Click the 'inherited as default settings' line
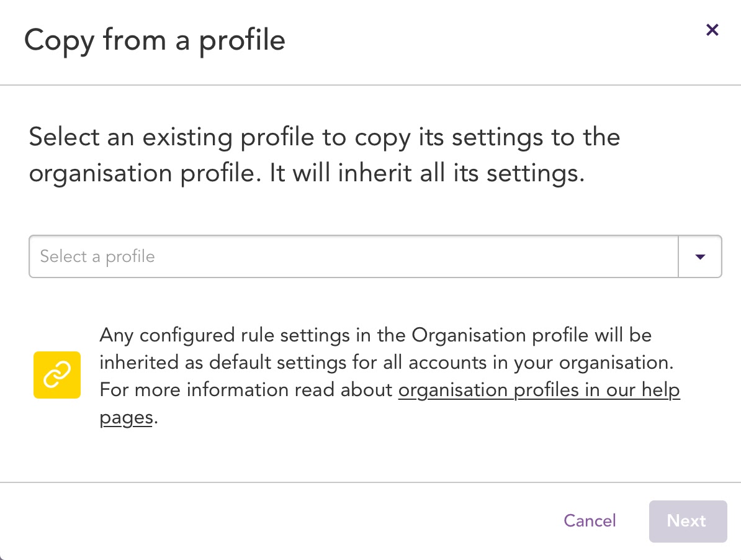Image resolution: width=741 pixels, height=560 pixels. click(x=387, y=363)
